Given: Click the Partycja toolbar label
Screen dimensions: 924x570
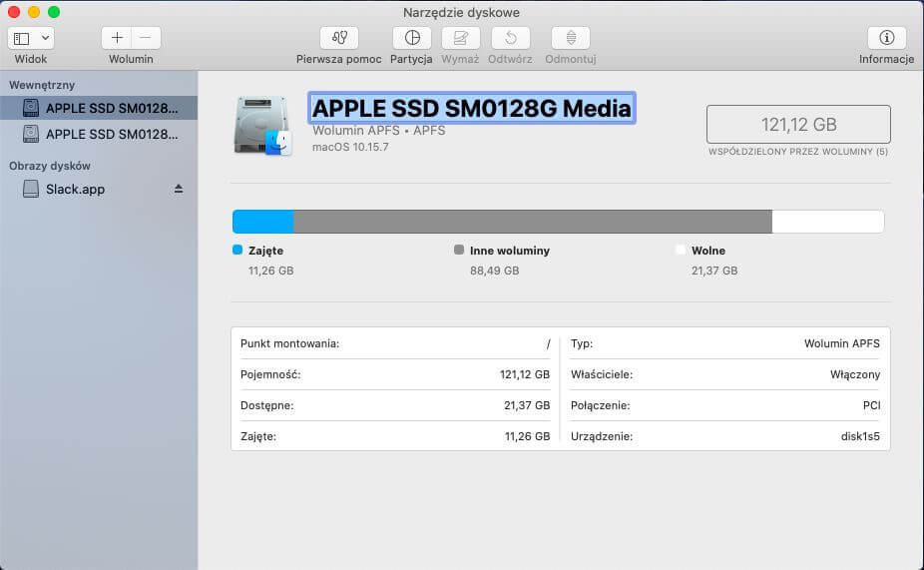Looking at the screenshot, I should [411, 59].
